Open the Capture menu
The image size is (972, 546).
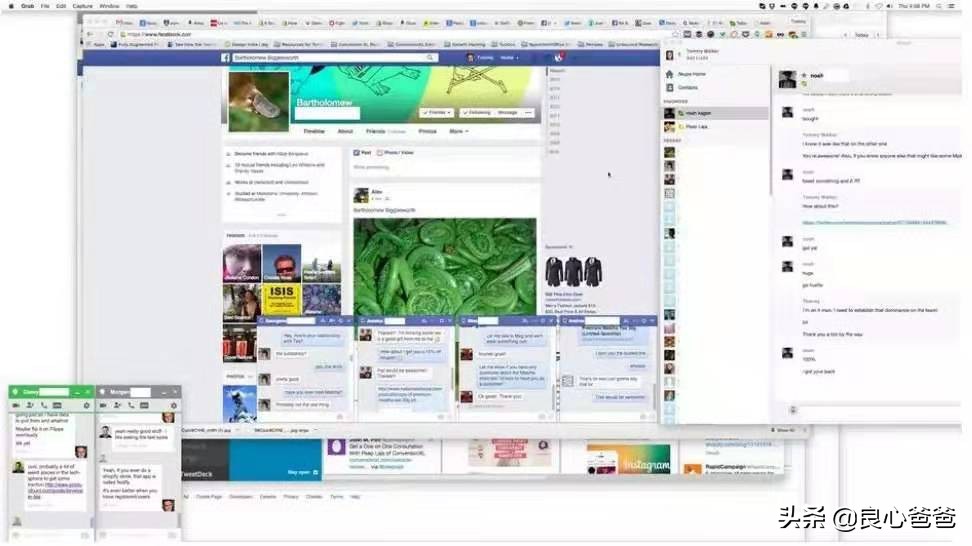82,6
